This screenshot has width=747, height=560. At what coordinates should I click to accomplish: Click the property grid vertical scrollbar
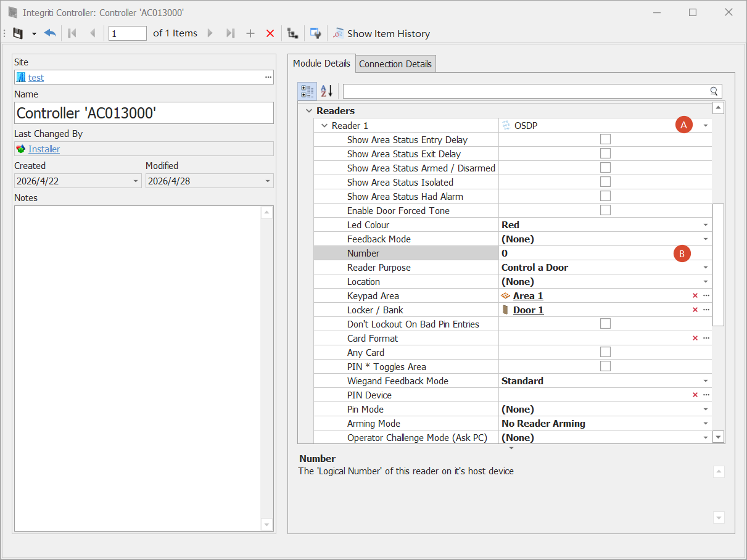tap(718, 265)
